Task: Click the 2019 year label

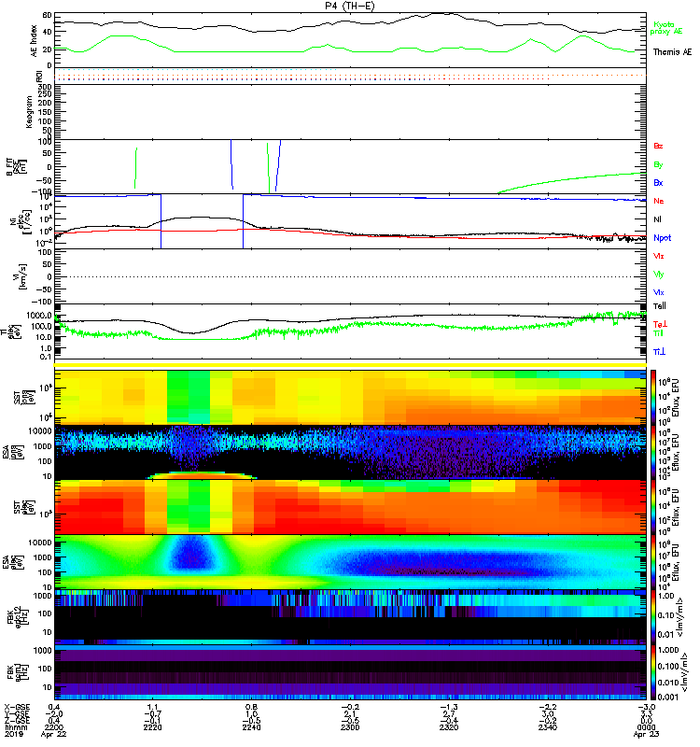Action: (14, 735)
